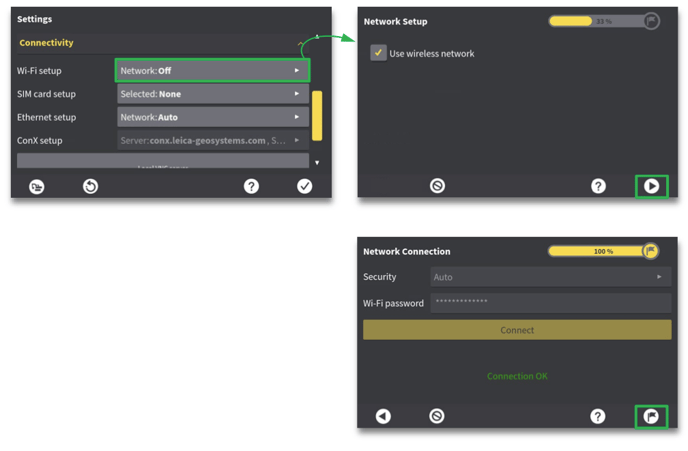Click the reset icon in Settings panel
Image resolution: width=688 pixels, height=451 pixels.
pos(90,186)
